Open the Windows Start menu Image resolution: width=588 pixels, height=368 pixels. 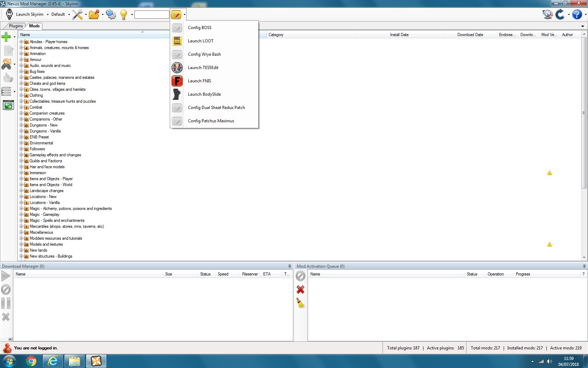[9, 361]
